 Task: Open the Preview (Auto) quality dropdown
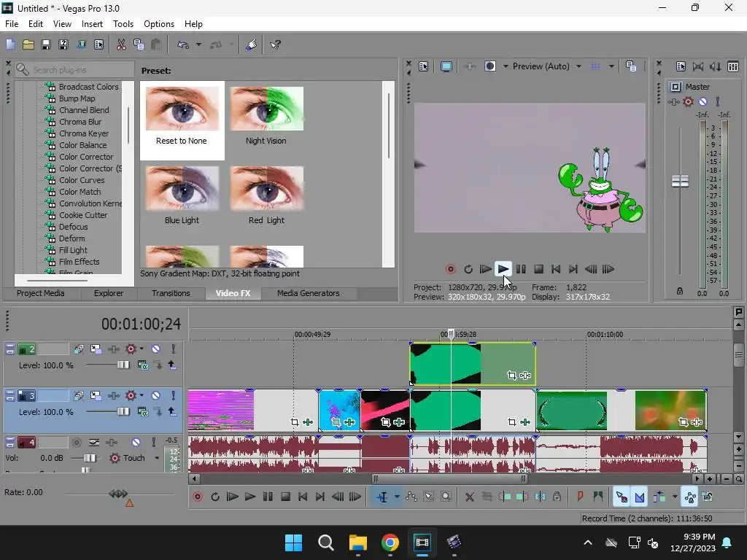(x=578, y=66)
